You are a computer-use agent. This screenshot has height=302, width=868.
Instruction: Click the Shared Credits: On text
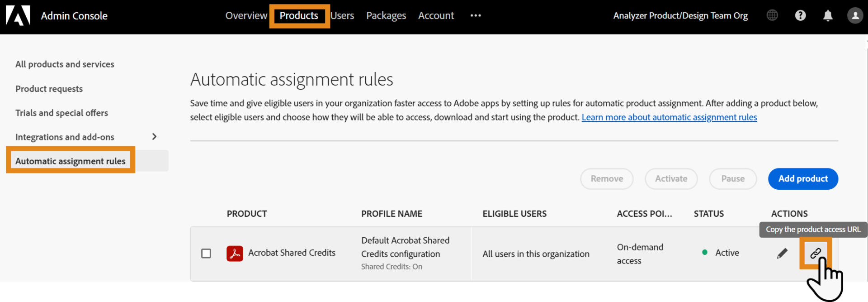392,267
